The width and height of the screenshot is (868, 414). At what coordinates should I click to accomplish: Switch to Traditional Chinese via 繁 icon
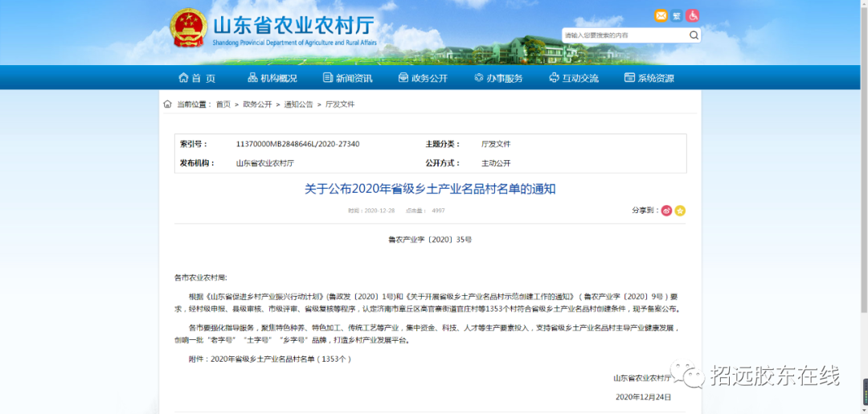coord(677,16)
